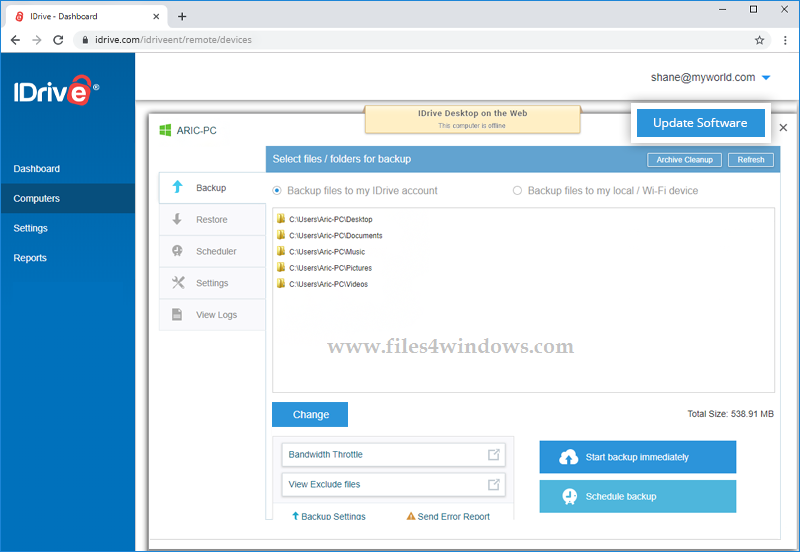This screenshot has height=552, width=800.
Task: Open the Send Error Report link
Action: (448, 516)
